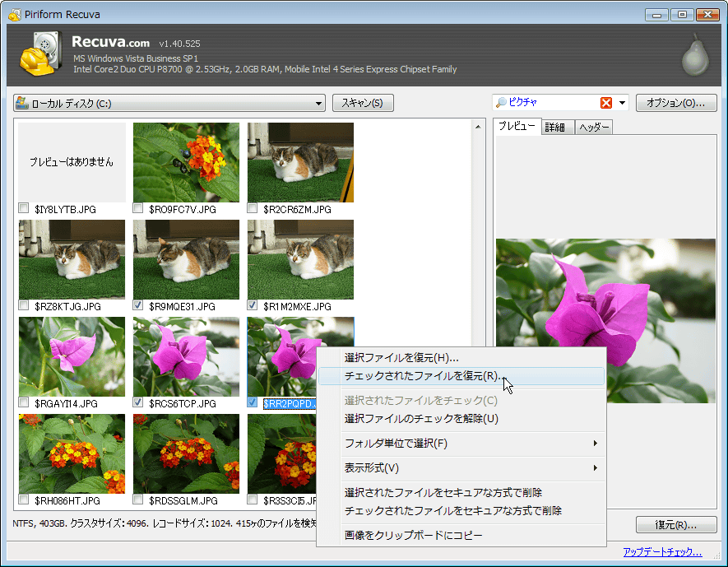Switch to the プレビュー tab

tap(517, 126)
